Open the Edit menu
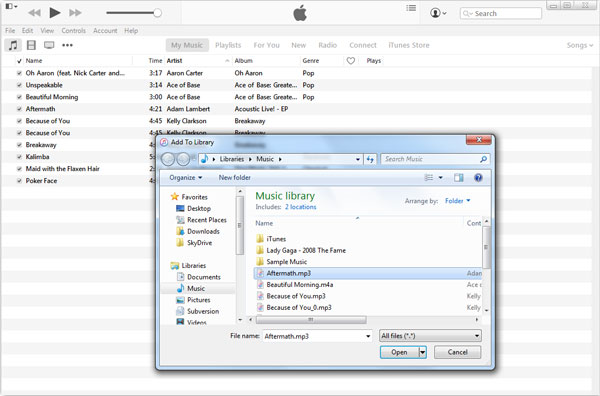The height and width of the screenshot is (396, 600). 27,31
